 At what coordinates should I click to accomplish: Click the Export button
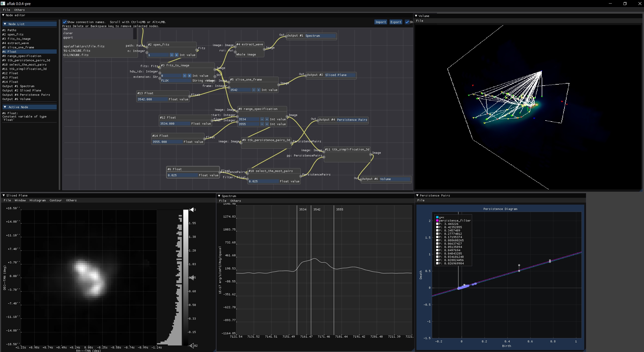pyautogui.click(x=396, y=22)
